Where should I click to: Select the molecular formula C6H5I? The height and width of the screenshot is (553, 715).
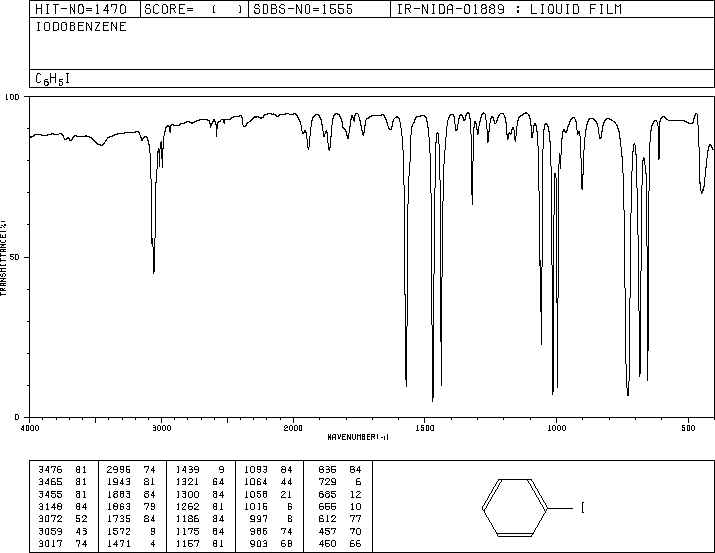[x=52, y=79]
